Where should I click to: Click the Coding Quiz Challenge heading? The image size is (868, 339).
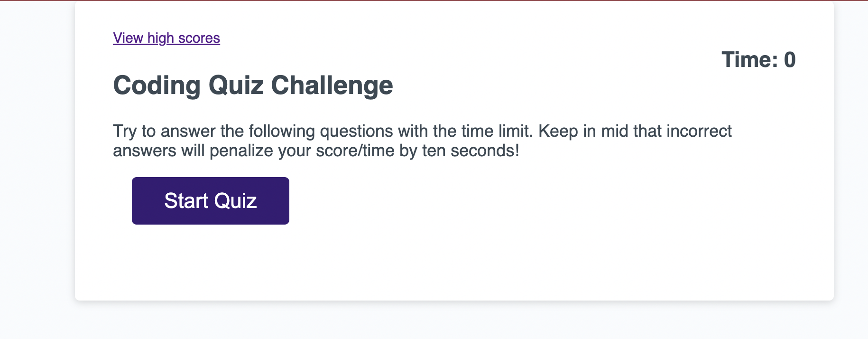pos(253,85)
